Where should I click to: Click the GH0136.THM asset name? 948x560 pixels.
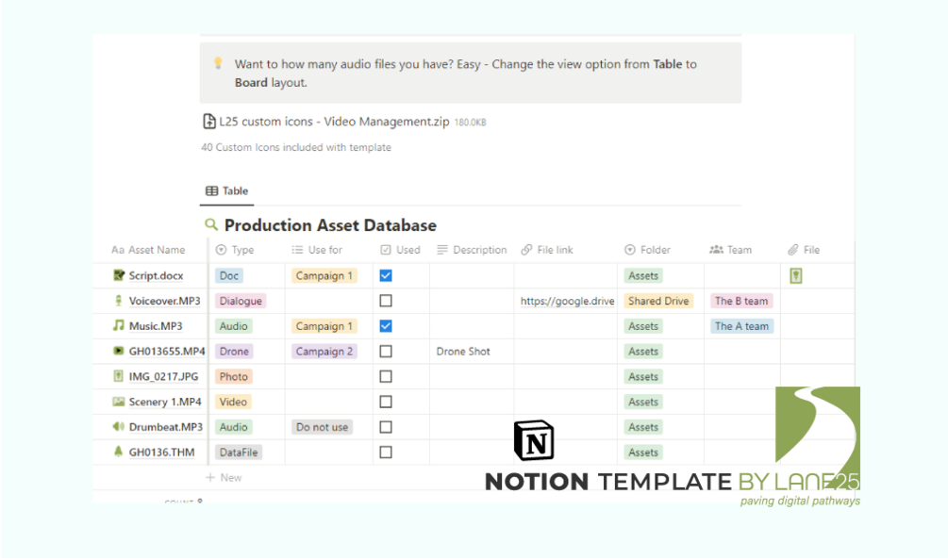pyautogui.click(x=161, y=452)
